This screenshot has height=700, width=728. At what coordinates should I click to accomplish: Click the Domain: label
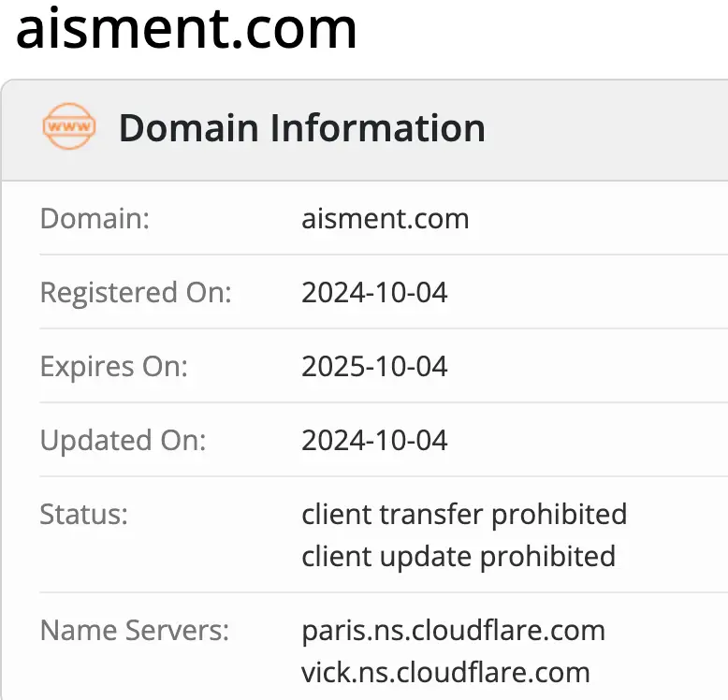95,219
